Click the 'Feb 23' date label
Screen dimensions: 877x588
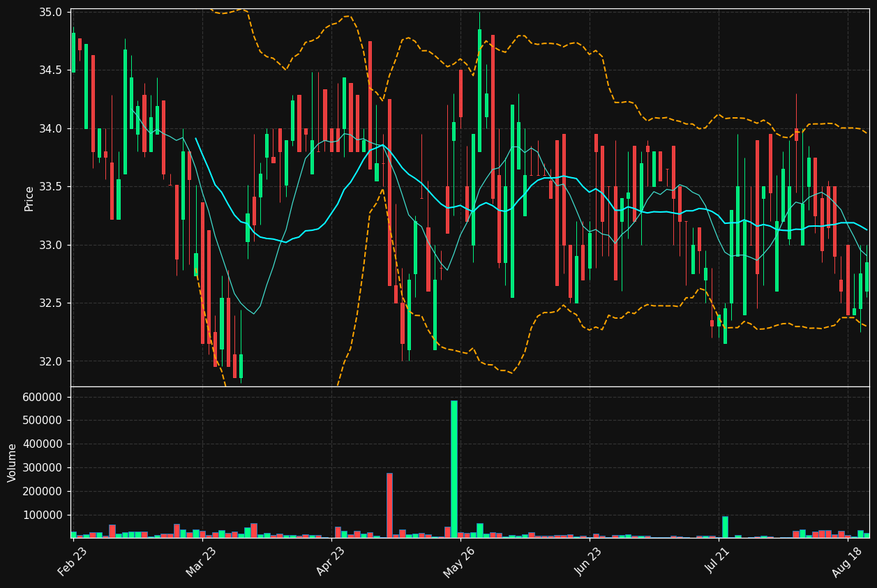click(x=73, y=561)
